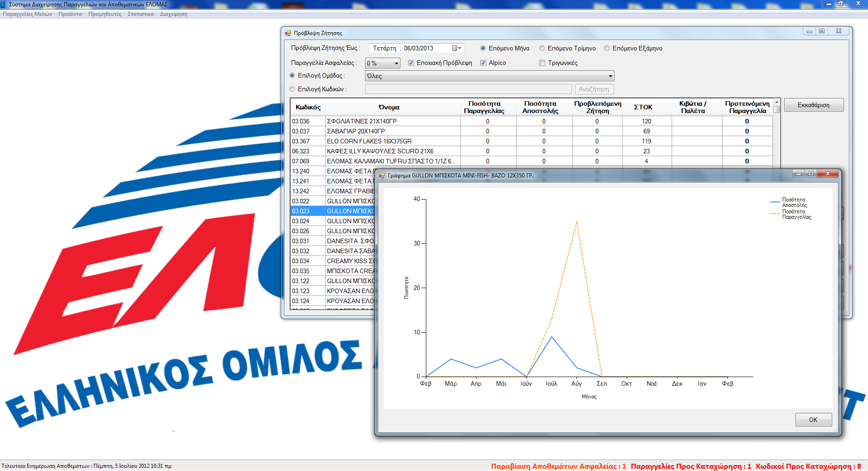Click the Πρόβλεψη Ζήτησης window title icon

(x=288, y=33)
